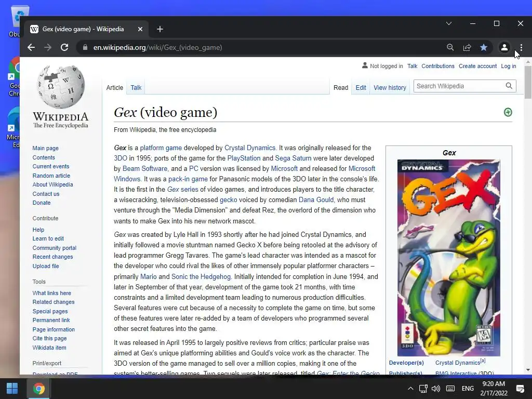Show hidden tray icons chevron
The height and width of the screenshot is (399, 532).
tap(410, 389)
